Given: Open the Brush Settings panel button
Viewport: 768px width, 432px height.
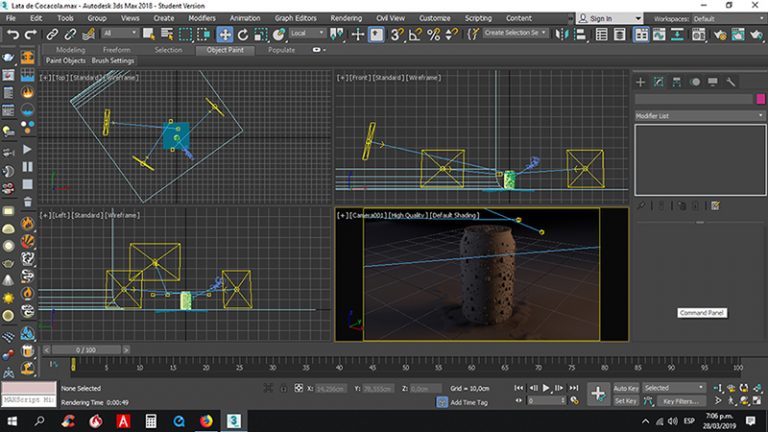Looking at the screenshot, I should click(x=113, y=61).
